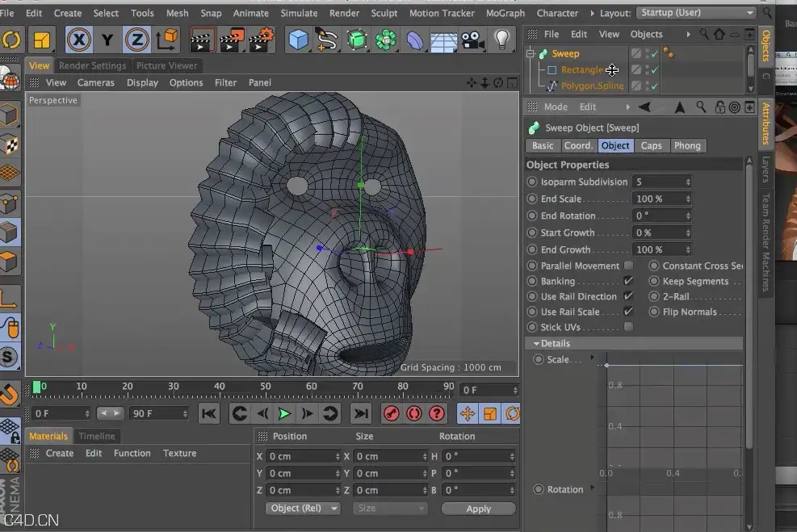Enable the axis L-shaped tool icon

pos(9,297)
